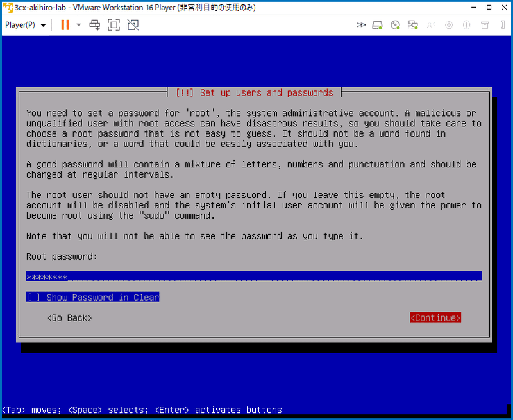Expand the device toolbar chevrons
The height and width of the screenshot is (420, 513).
(361, 25)
